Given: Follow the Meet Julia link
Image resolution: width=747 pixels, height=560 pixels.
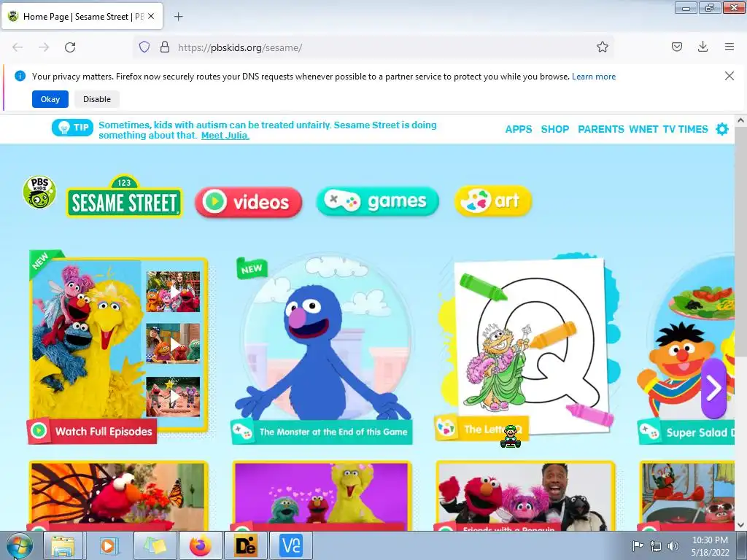Looking at the screenshot, I should pyautogui.click(x=225, y=135).
